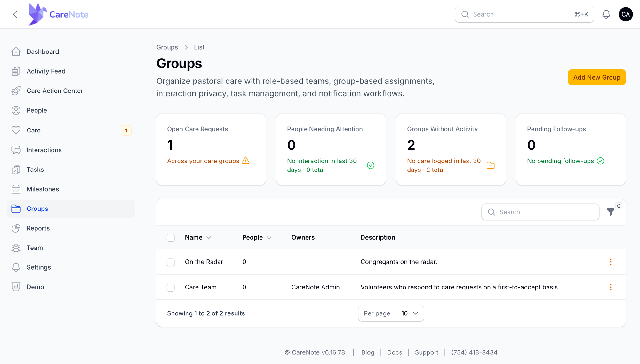Click the table Search input field
This screenshot has height=364, width=640.
point(540,212)
